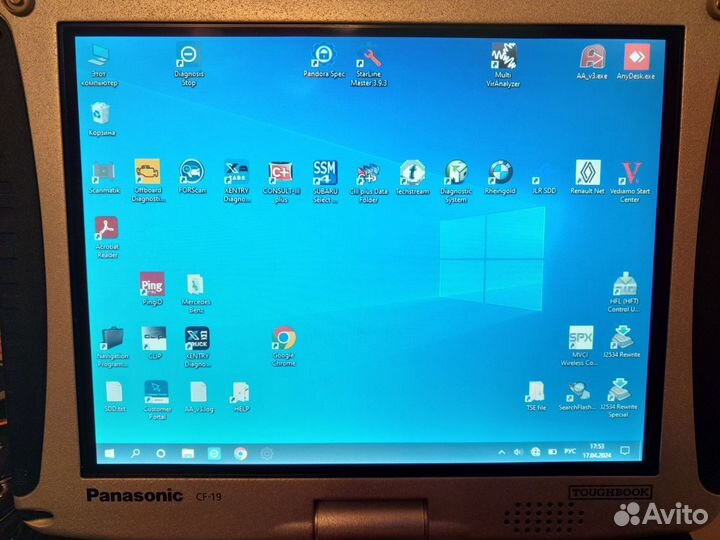
Task: Launch CONSULT-III plus
Action: [x=281, y=181]
